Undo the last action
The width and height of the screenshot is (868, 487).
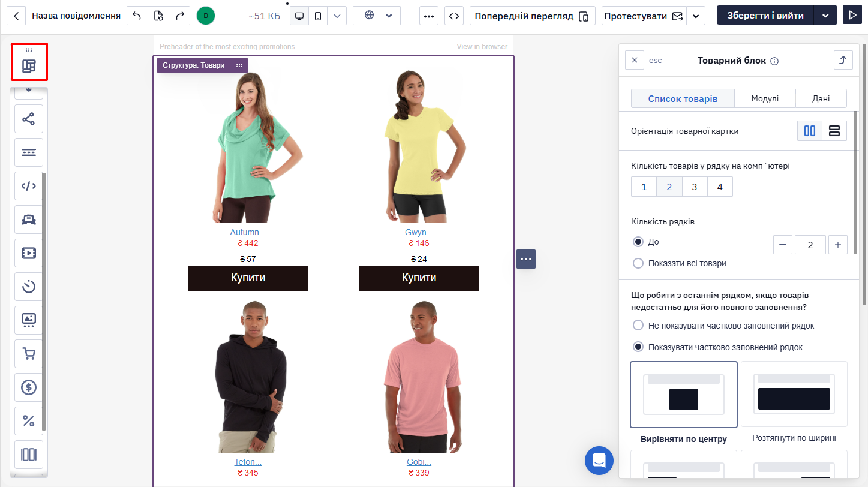point(137,16)
